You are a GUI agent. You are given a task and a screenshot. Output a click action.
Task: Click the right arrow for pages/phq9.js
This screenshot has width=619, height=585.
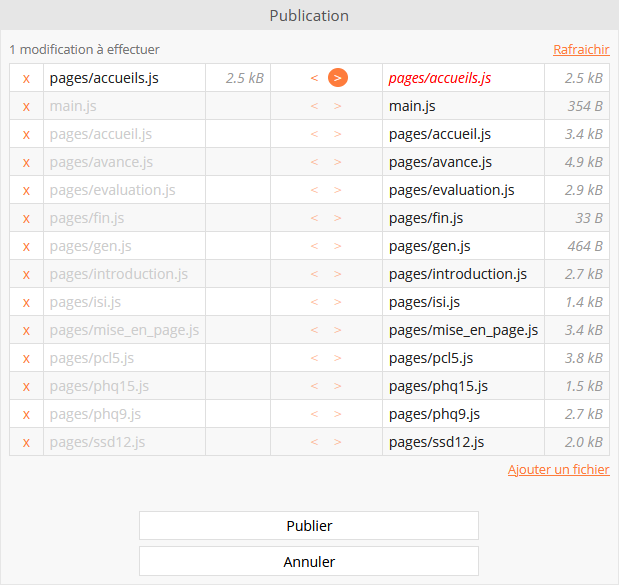click(338, 414)
